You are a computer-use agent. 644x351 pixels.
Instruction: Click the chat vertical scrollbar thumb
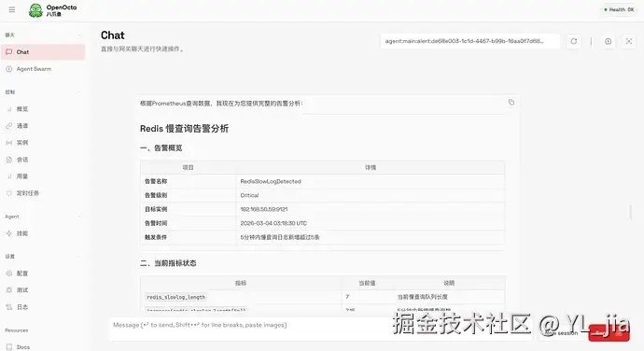click(631, 213)
